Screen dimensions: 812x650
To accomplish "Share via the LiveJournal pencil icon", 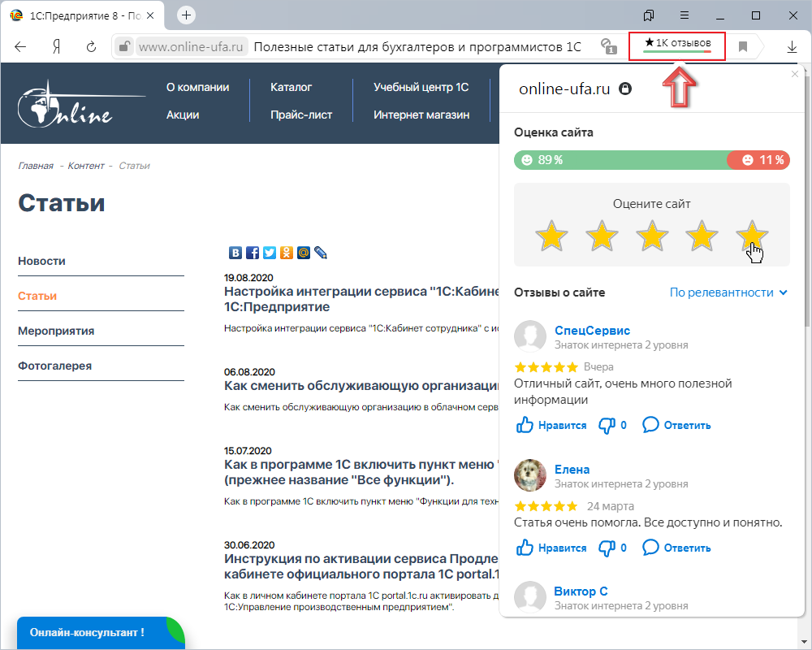I will coord(321,253).
